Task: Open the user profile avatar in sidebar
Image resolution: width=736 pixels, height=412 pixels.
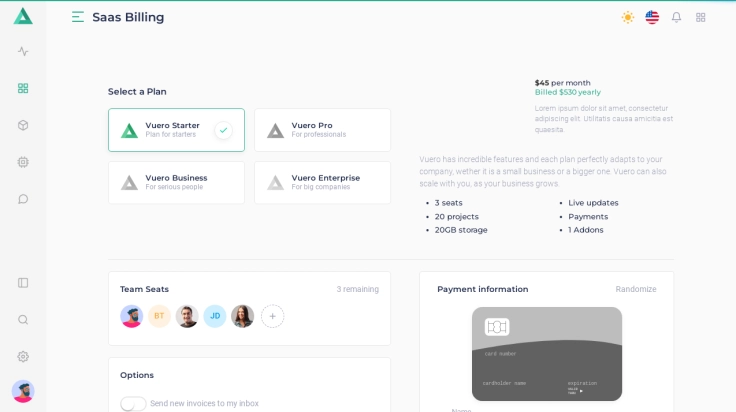Action: click(23, 391)
